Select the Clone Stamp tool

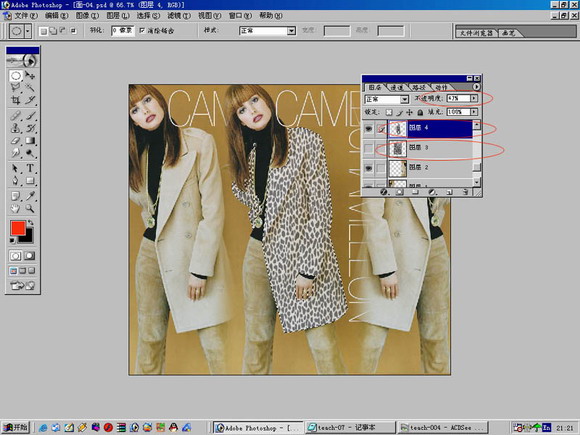(16, 128)
